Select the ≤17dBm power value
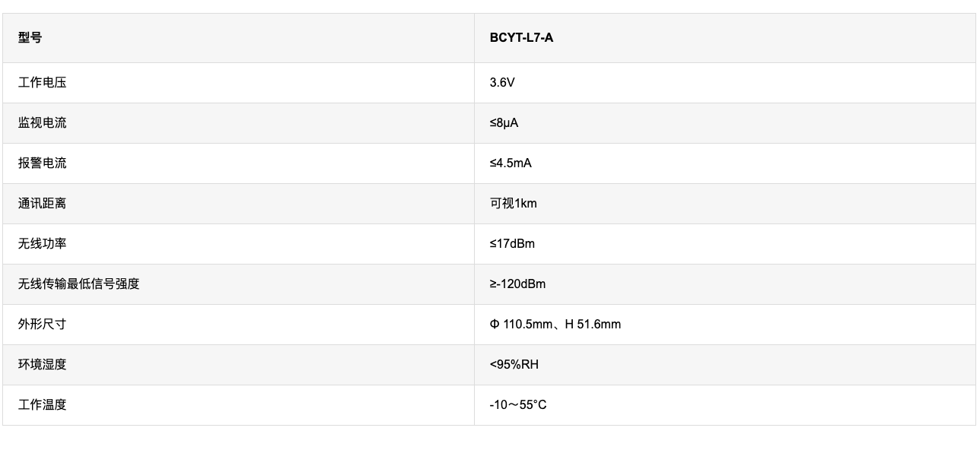 (512, 243)
